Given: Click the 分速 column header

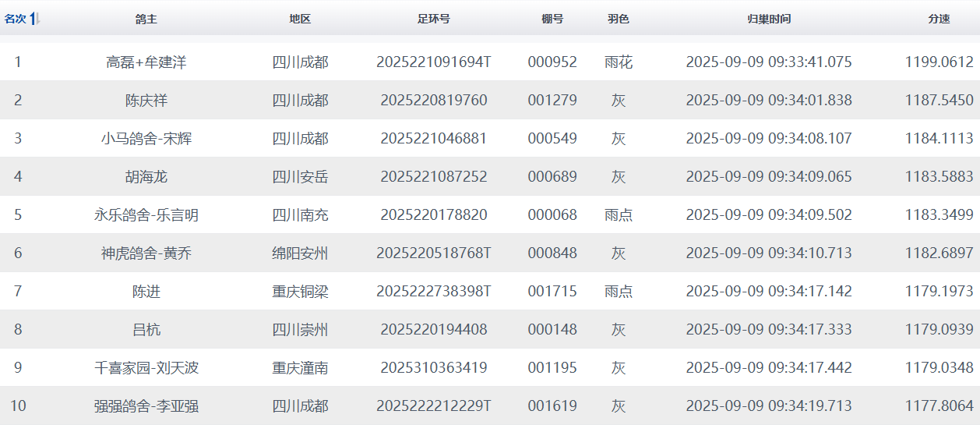Looking at the screenshot, I should tap(939, 19).
